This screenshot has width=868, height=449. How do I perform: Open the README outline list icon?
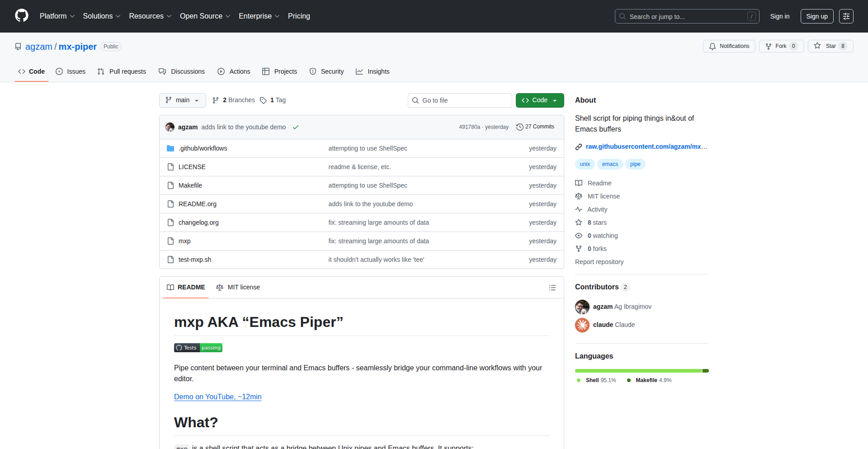552,288
